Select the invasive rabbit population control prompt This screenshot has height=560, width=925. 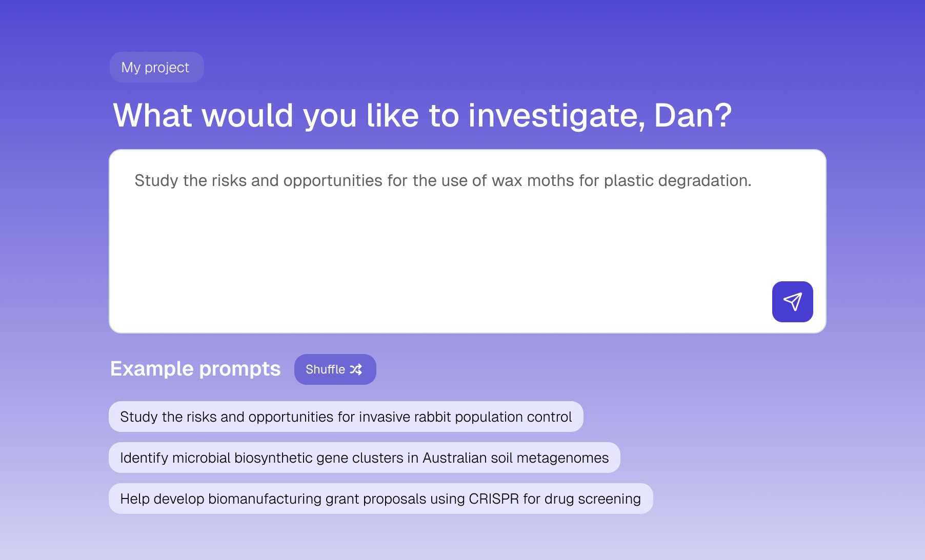tap(346, 417)
